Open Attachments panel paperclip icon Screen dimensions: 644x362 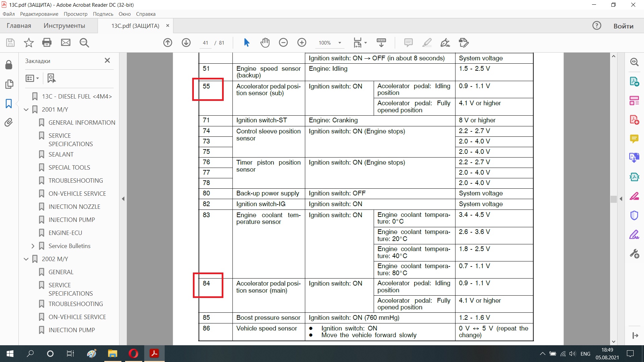(x=9, y=122)
